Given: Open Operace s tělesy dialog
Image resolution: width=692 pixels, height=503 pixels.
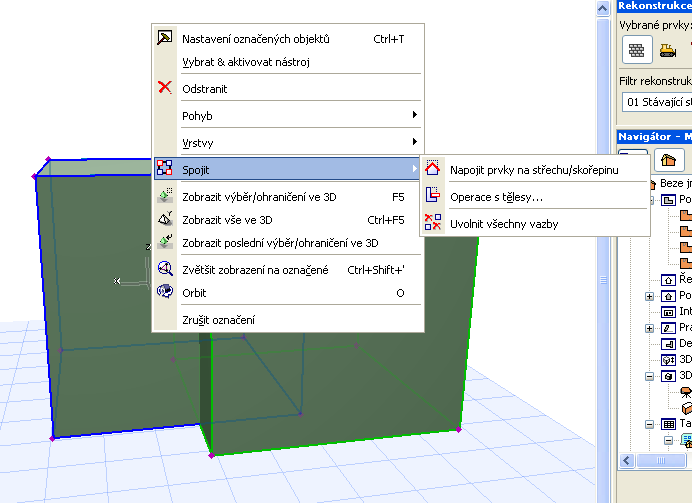Looking at the screenshot, I should (535, 197).
